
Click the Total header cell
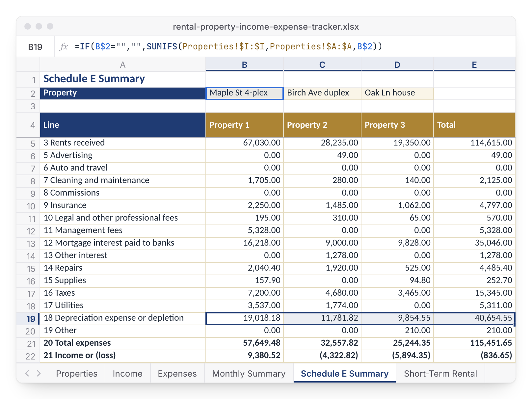474,125
